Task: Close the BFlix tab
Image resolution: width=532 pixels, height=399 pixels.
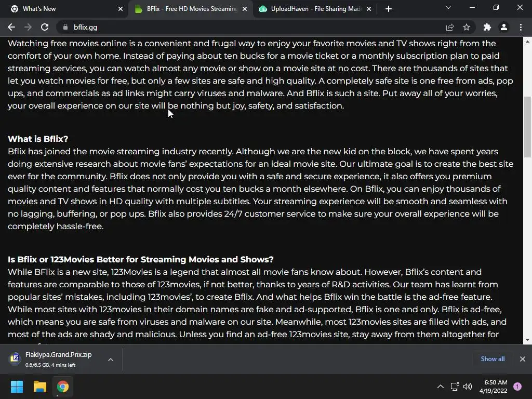Action: coord(245,9)
